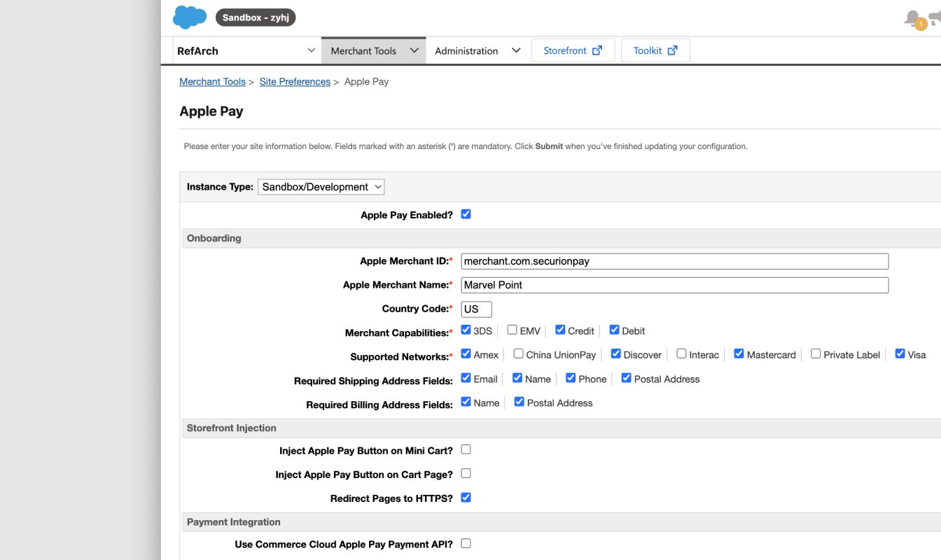
Task: Toggle Redirect Pages to HTTPS checkbox
Action: 466,497
